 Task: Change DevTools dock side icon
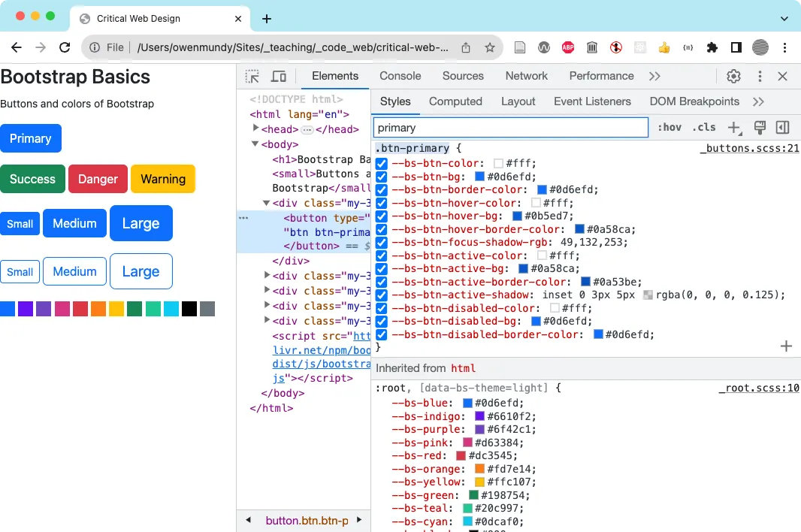(782, 127)
